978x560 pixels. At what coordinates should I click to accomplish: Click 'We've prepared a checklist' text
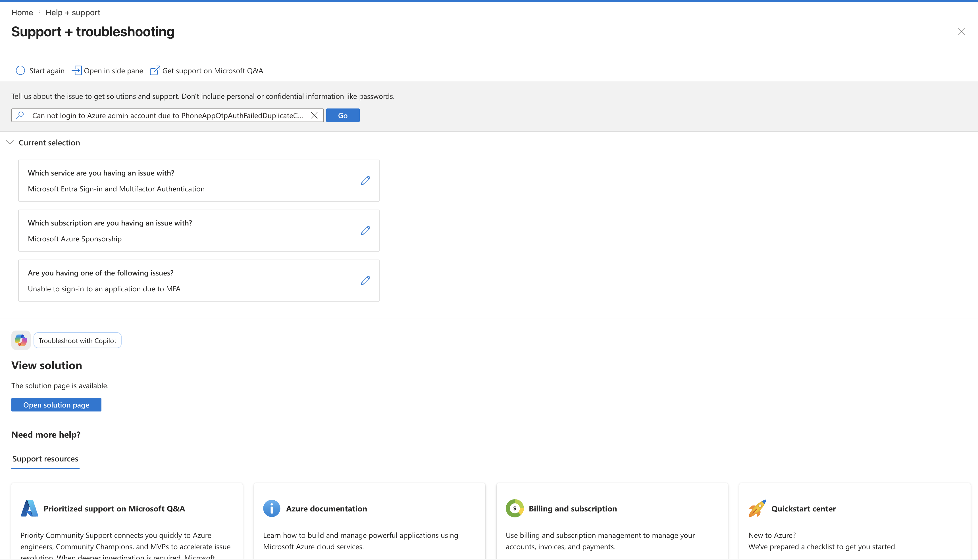[x=823, y=547]
